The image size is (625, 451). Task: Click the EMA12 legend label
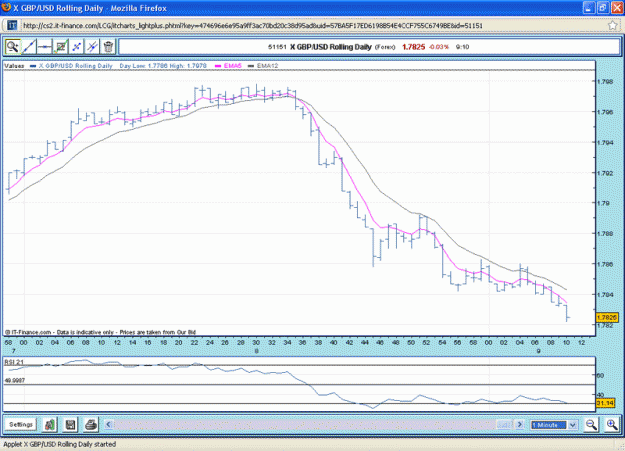[267, 66]
